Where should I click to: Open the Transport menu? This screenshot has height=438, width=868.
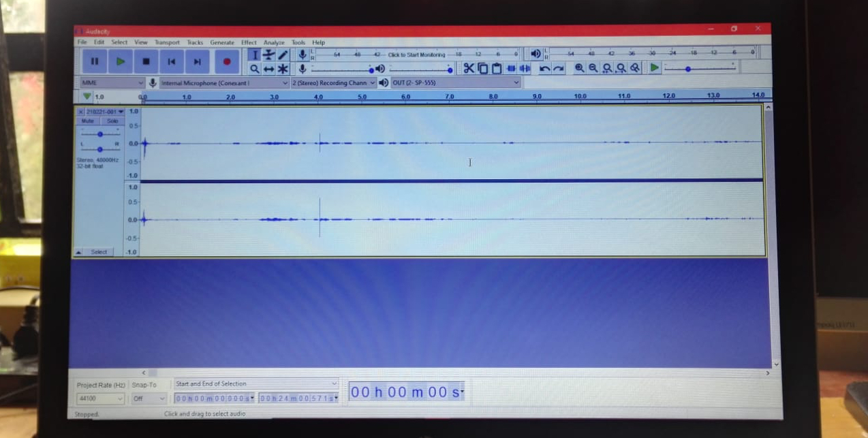[x=167, y=42]
